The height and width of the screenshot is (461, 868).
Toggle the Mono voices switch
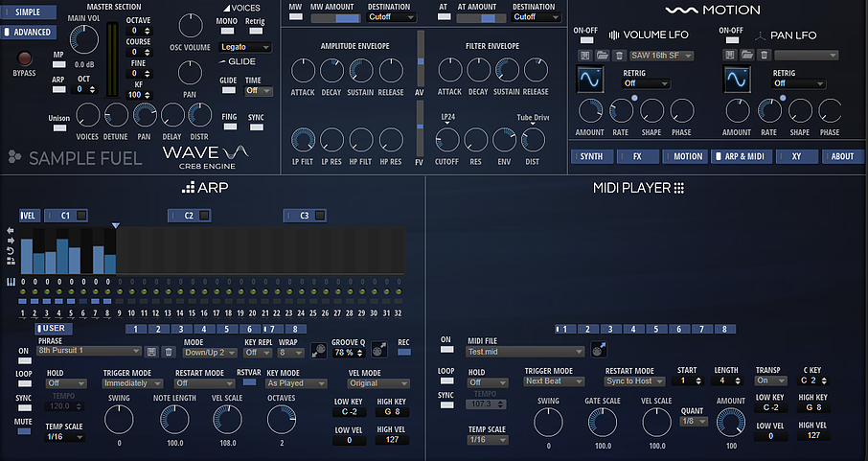pos(227,31)
